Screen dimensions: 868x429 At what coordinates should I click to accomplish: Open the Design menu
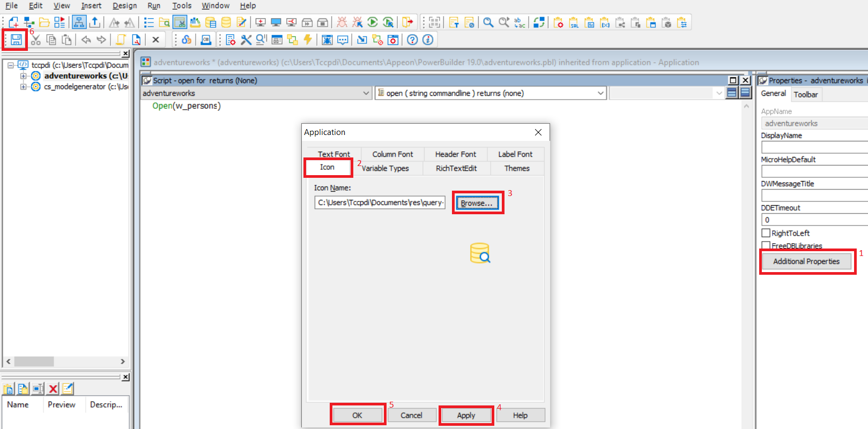pos(124,5)
